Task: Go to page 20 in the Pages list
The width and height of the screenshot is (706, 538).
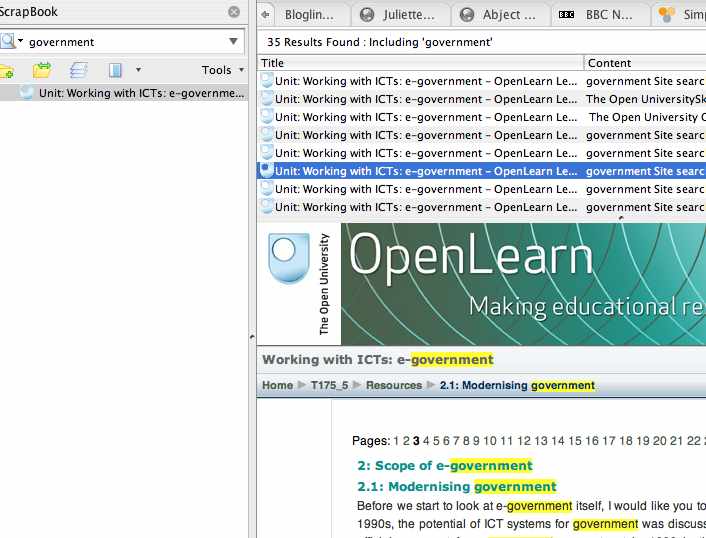Action: (x=660, y=441)
